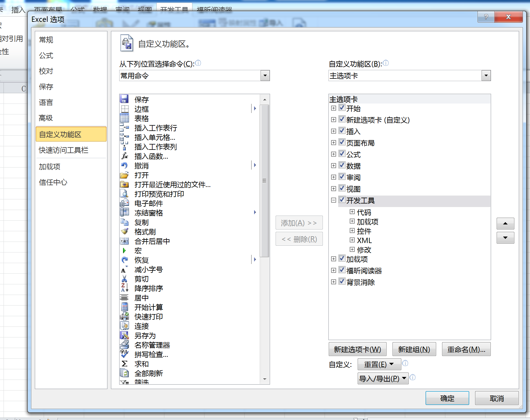This screenshot has height=420, width=530.
Task: Toggle the 审阅 tab checkbox
Action: (x=342, y=177)
